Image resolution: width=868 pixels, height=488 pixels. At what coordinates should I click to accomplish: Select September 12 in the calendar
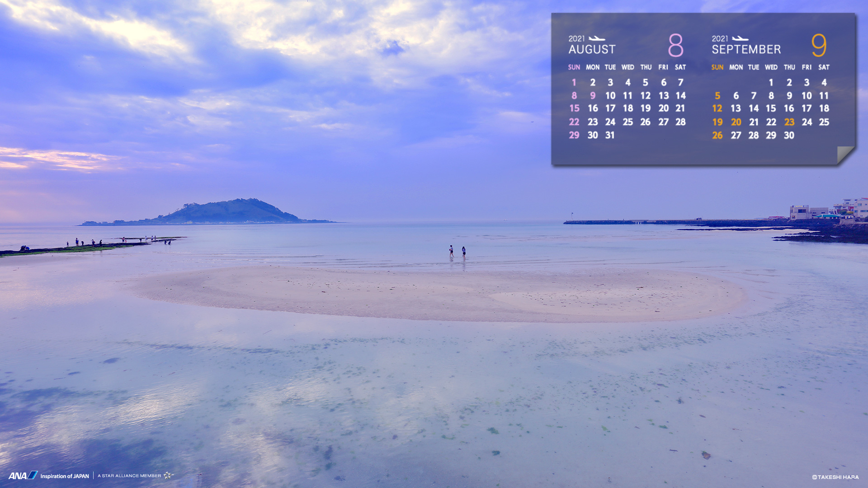pos(717,108)
